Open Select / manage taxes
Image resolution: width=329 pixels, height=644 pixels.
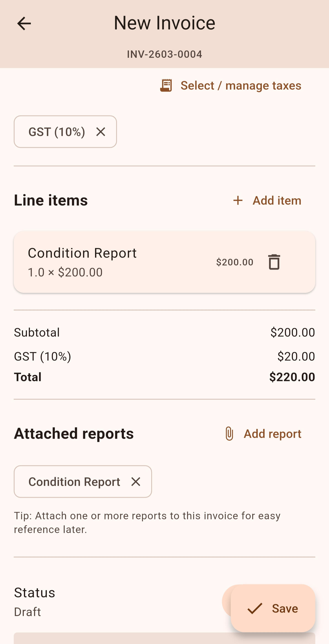[241, 86]
